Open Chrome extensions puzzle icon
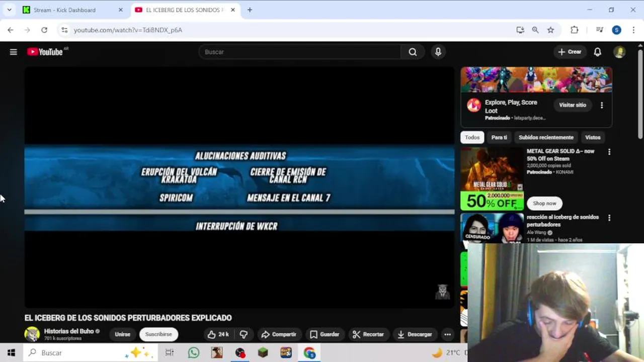The height and width of the screenshot is (362, 644). point(574,30)
